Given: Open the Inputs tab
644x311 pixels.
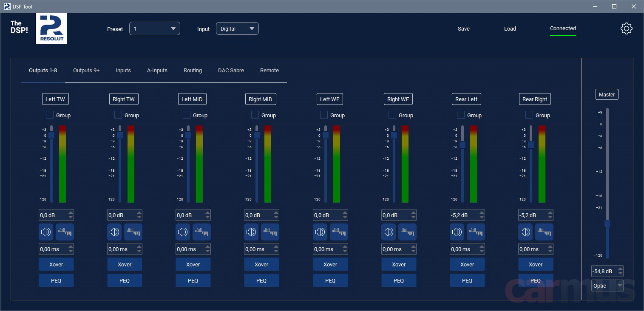Looking at the screenshot, I should [x=123, y=71].
